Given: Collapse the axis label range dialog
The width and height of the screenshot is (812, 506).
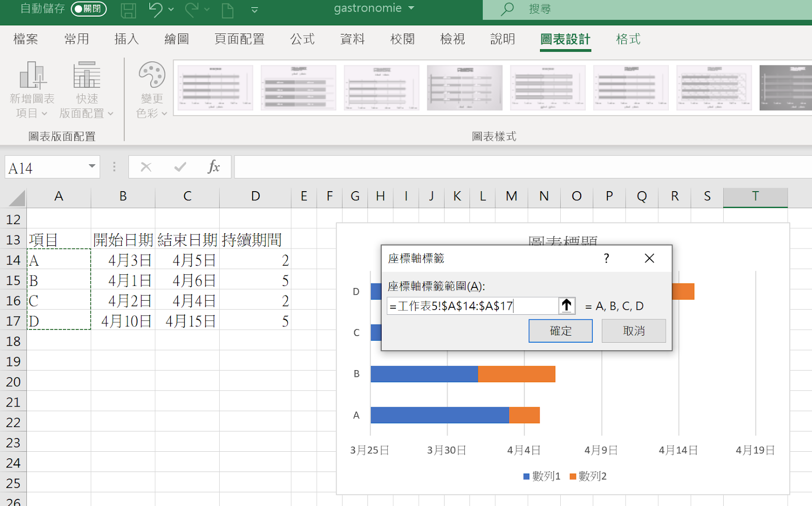Looking at the screenshot, I should 566,306.
